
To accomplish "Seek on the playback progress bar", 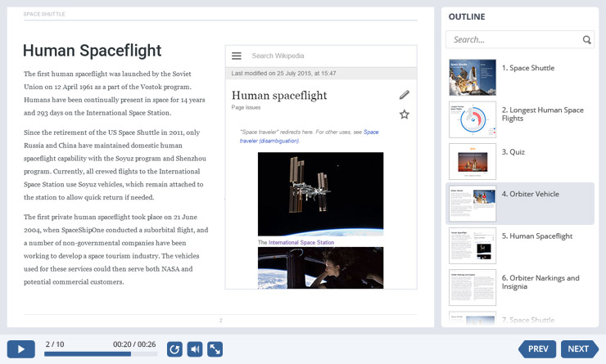I will [100, 354].
